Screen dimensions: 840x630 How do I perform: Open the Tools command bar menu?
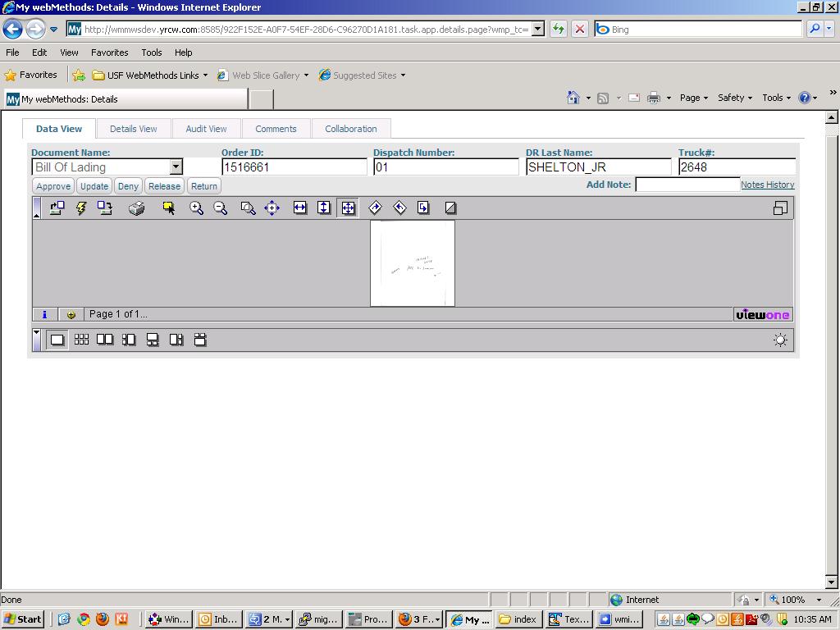(x=776, y=98)
